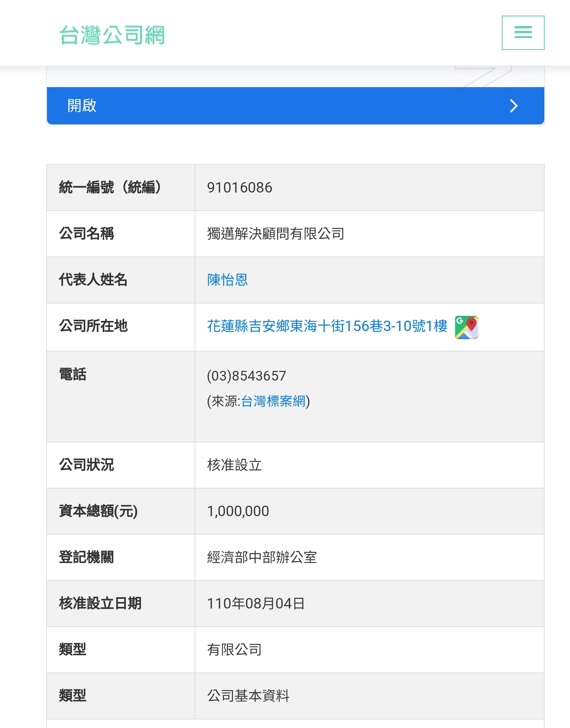Click the right chevron arrow on blue banner
Image resolution: width=570 pixels, height=728 pixels.
click(x=513, y=106)
